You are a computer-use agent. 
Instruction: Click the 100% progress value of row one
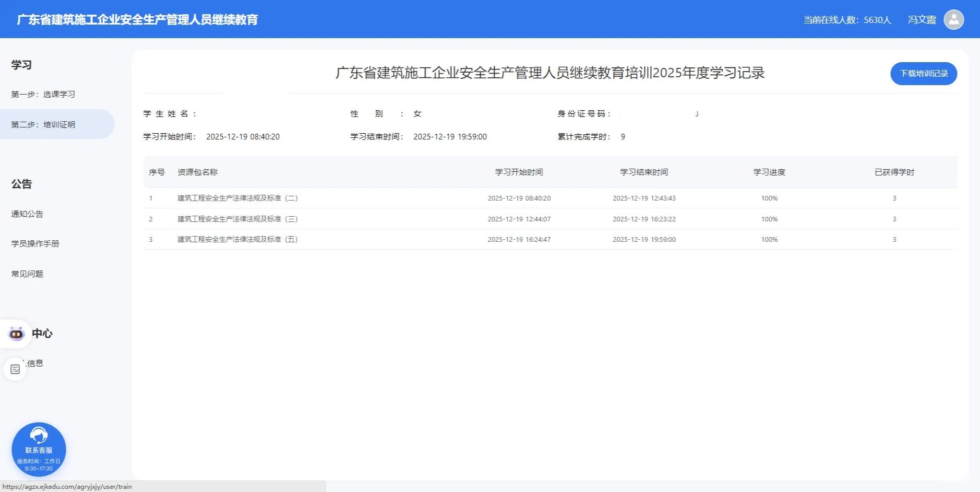(x=769, y=198)
